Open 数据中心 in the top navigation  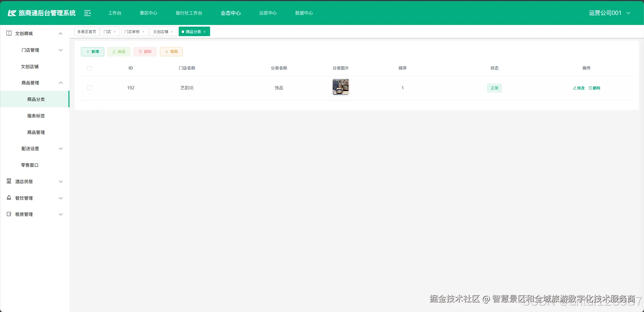coord(304,13)
